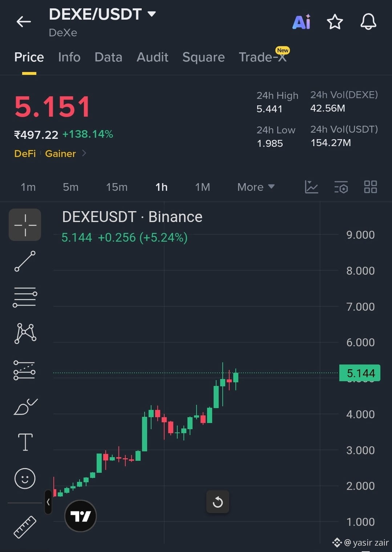
Task: Open the Audit tab
Action: point(152,57)
